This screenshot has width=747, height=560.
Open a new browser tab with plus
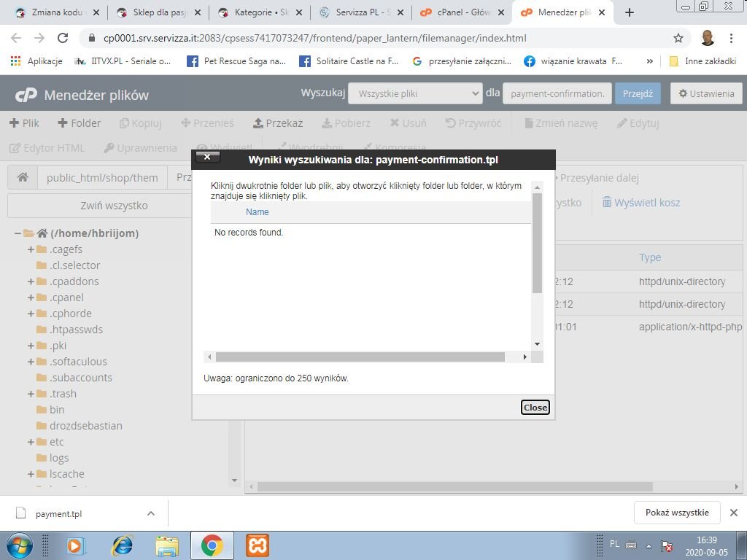629,12
